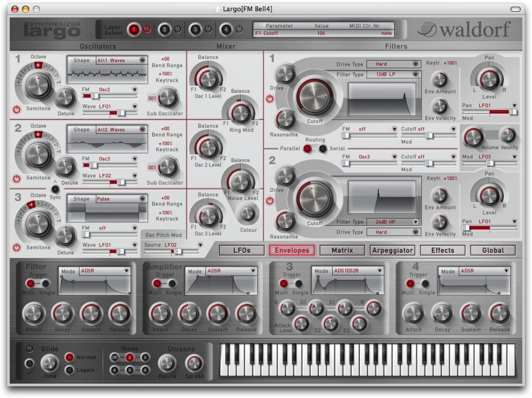Open Osc Pitch Mod Source dropdown
Viewport: 532px width, 398px height.
(183, 244)
